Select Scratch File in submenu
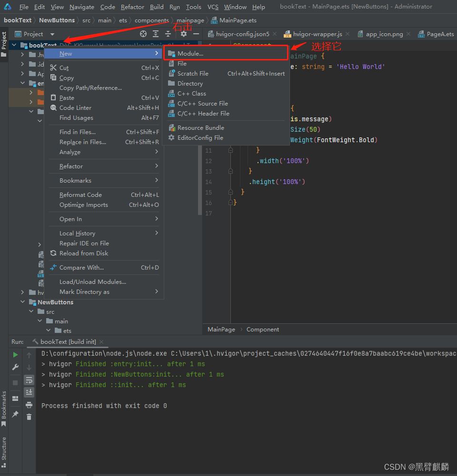457x476 pixels. (x=226, y=73)
